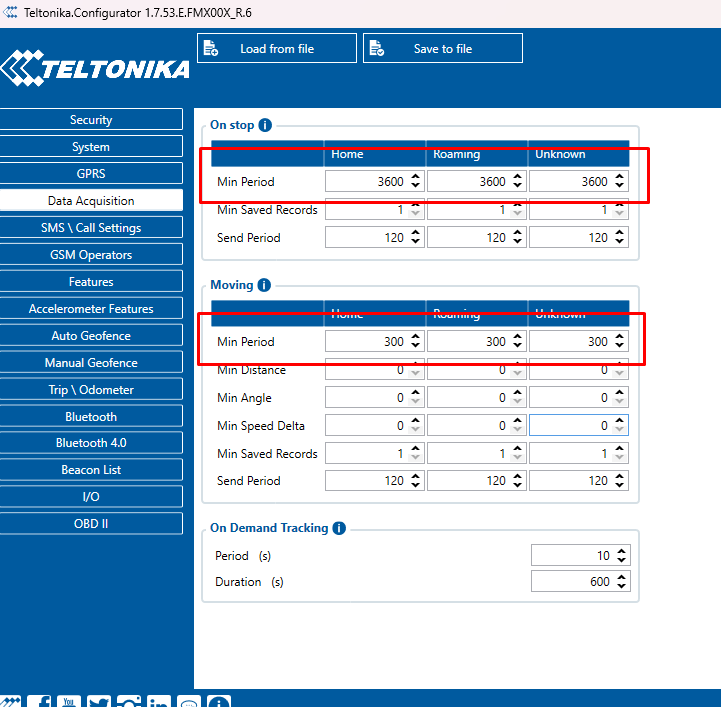
Task: Open the Manual Geofence section
Action: coord(91,363)
